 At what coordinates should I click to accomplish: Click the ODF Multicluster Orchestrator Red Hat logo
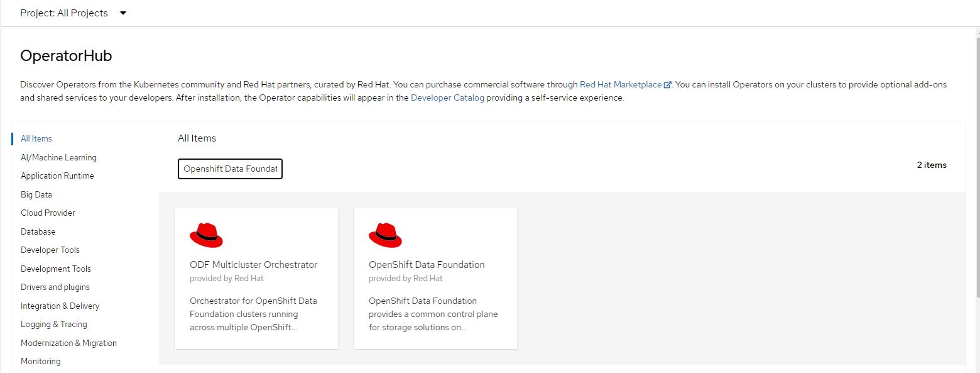tap(206, 235)
